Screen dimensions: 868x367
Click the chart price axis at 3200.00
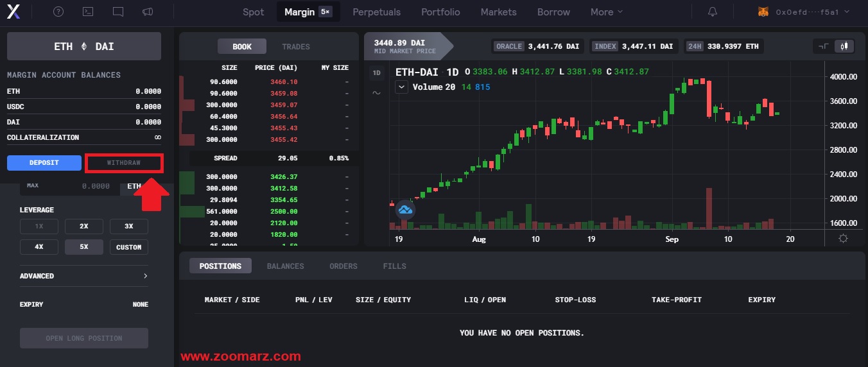click(843, 126)
